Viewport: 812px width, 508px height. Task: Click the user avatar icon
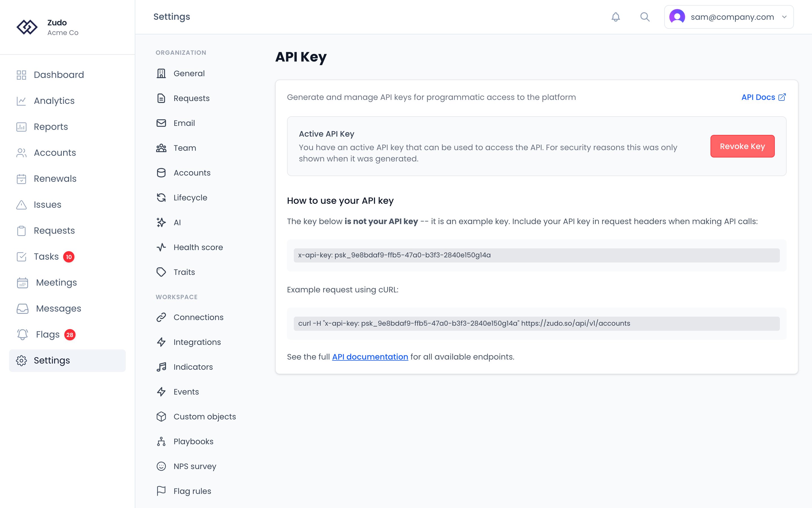[x=677, y=17]
